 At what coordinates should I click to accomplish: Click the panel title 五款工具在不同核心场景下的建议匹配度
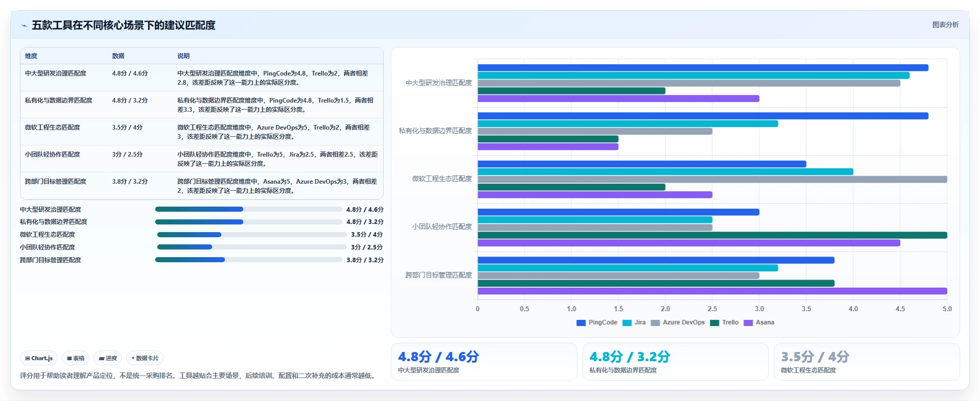tap(123, 25)
